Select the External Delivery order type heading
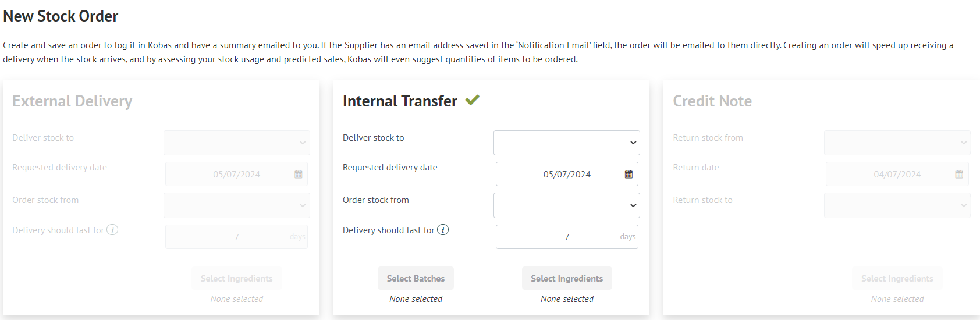 point(72,101)
